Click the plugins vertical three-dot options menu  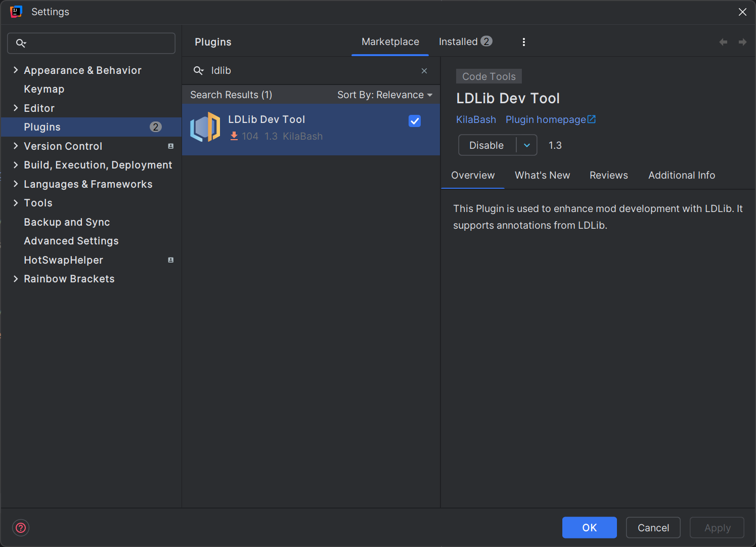click(x=523, y=42)
